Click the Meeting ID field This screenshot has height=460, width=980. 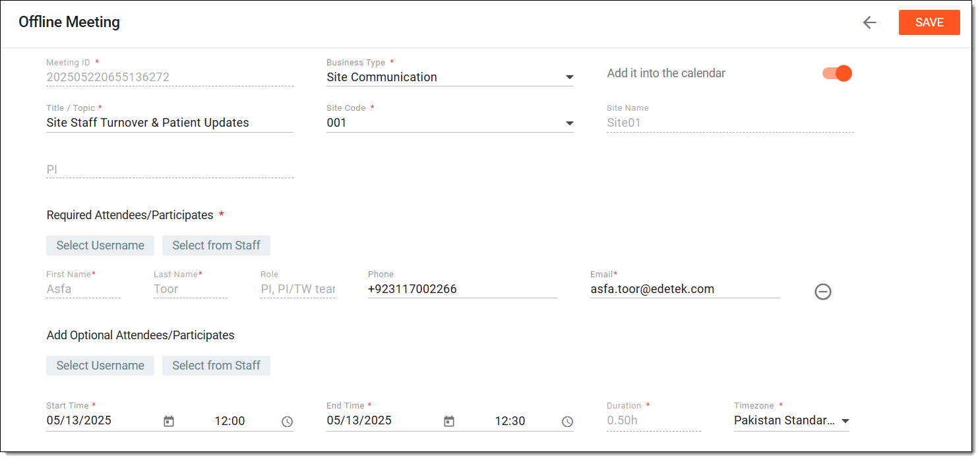[x=169, y=77]
